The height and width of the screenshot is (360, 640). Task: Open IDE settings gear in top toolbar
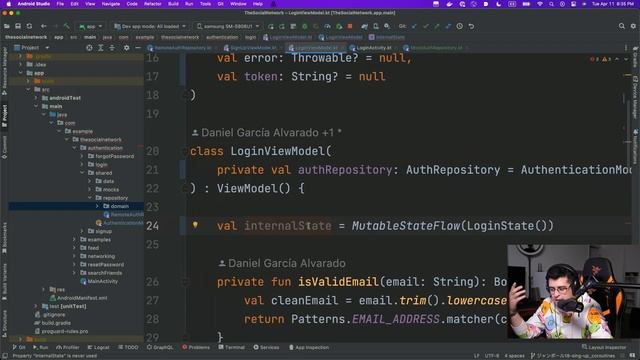[x=633, y=26]
